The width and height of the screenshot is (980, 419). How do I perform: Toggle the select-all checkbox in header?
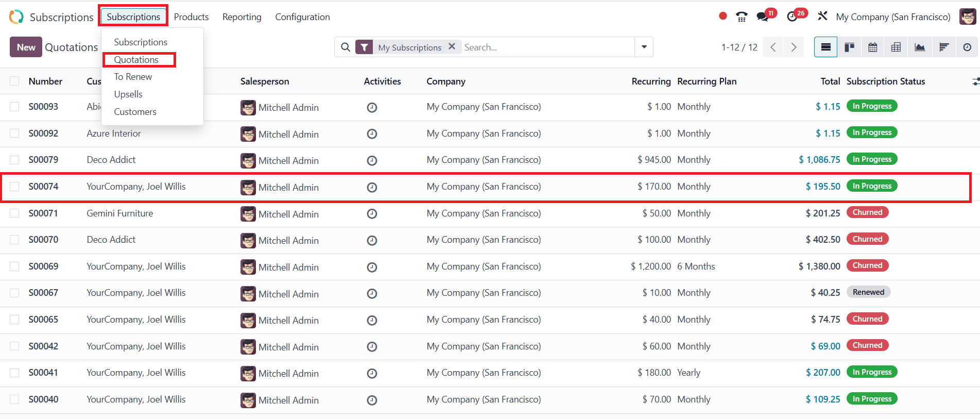(x=14, y=81)
